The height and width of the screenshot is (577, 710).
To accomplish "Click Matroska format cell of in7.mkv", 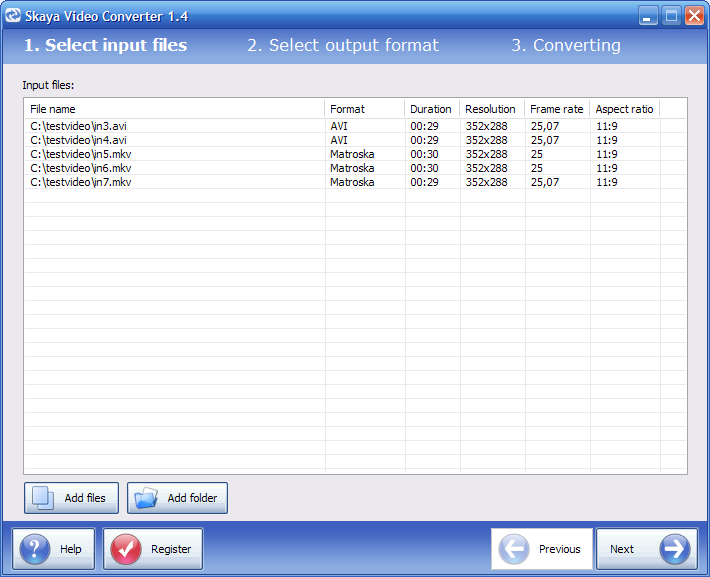I will [x=352, y=182].
